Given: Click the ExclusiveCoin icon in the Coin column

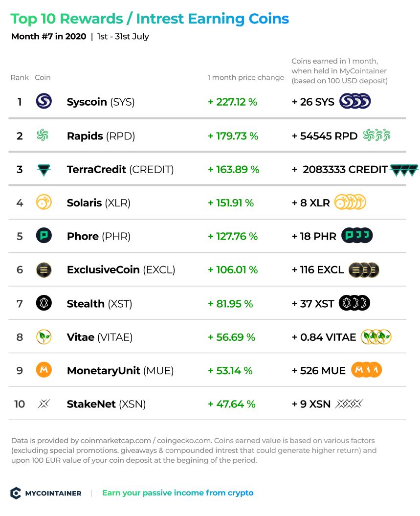Looking at the screenshot, I should tap(44, 270).
